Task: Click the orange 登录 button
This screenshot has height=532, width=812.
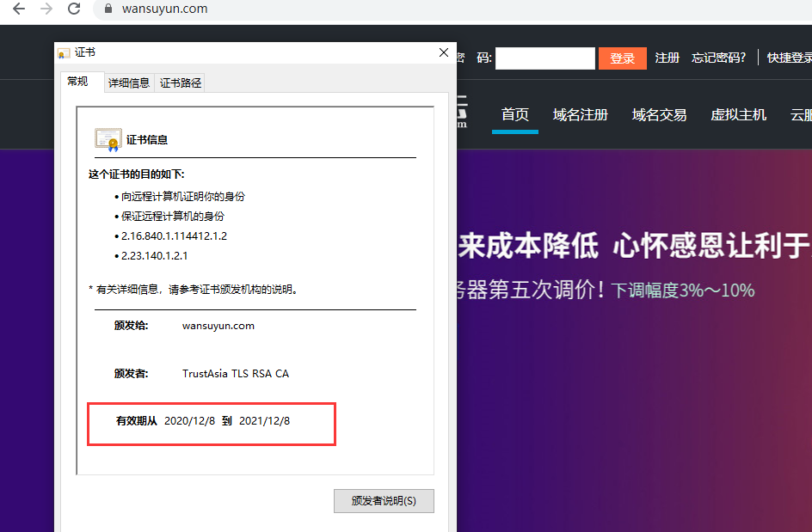Action: [623, 58]
